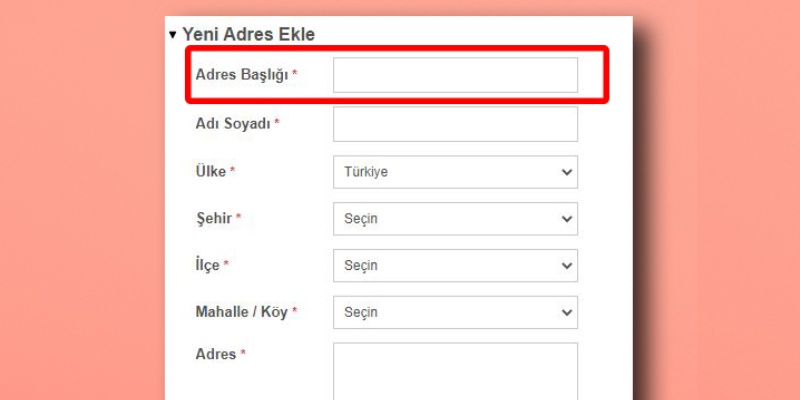Screen dimensions: 800x400
Task: Click the Yeni Adres Ekle heading
Action: pyautogui.click(x=248, y=35)
